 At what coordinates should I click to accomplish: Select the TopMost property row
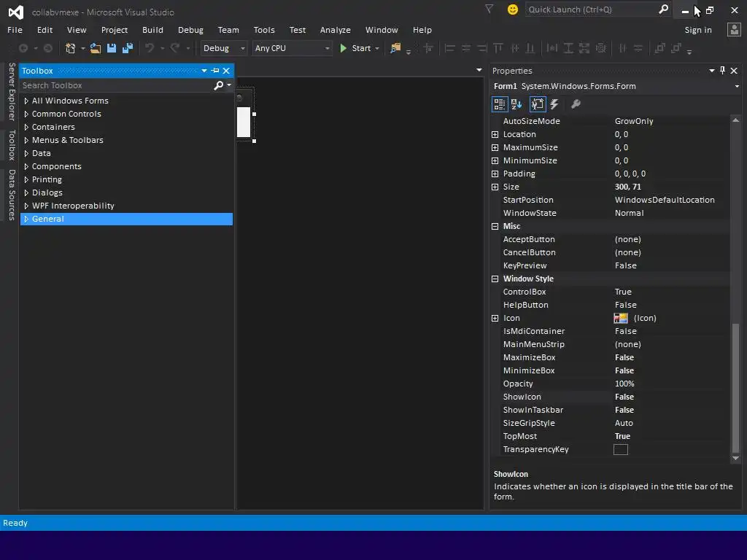[611, 436]
